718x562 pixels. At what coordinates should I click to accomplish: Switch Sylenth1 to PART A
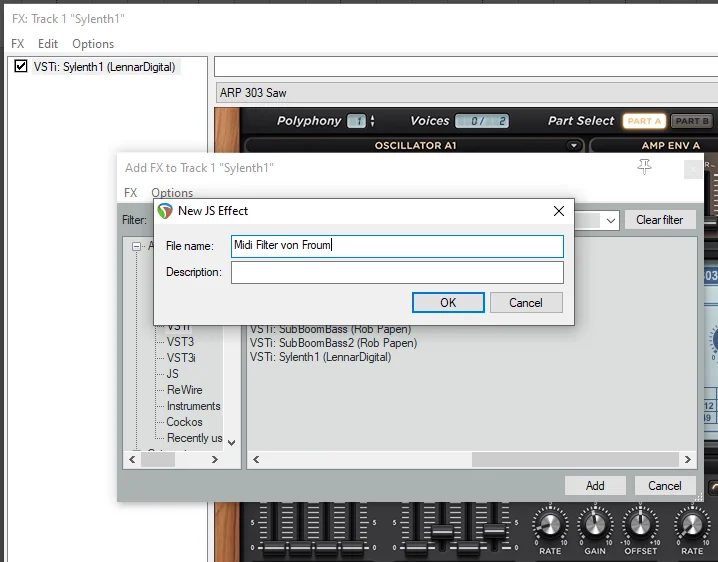644,121
